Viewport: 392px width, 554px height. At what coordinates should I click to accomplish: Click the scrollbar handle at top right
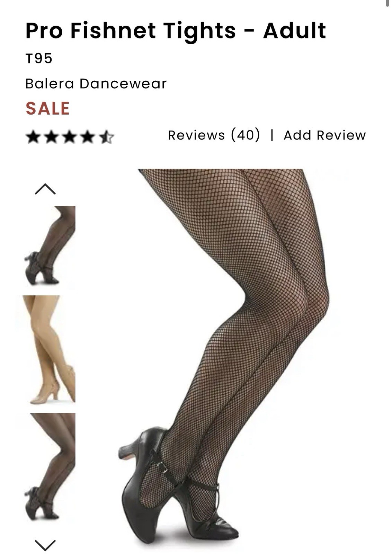pos(388,3)
